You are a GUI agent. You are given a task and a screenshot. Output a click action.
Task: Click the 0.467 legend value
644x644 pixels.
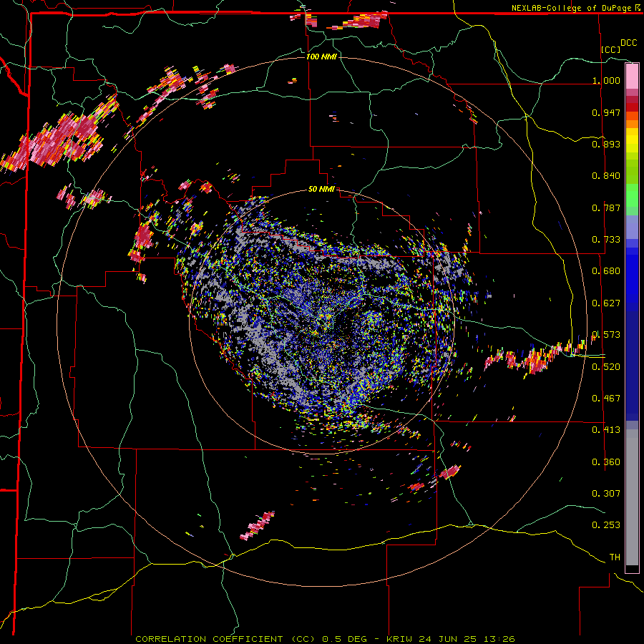pyautogui.click(x=606, y=398)
